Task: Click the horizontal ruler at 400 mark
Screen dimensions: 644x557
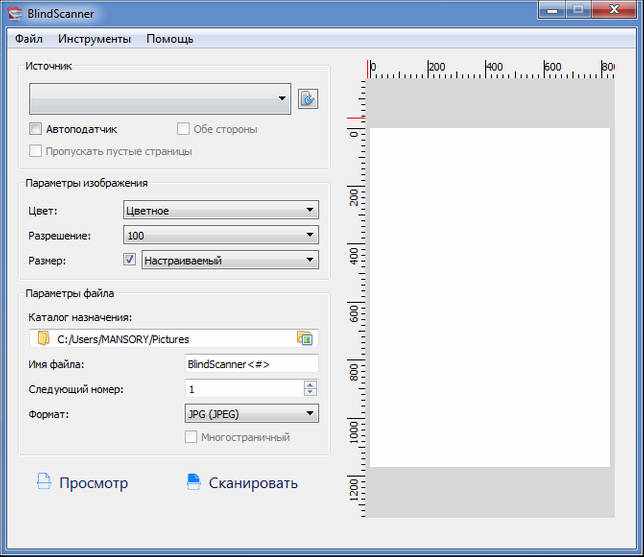Action: [x=493, y=68]
